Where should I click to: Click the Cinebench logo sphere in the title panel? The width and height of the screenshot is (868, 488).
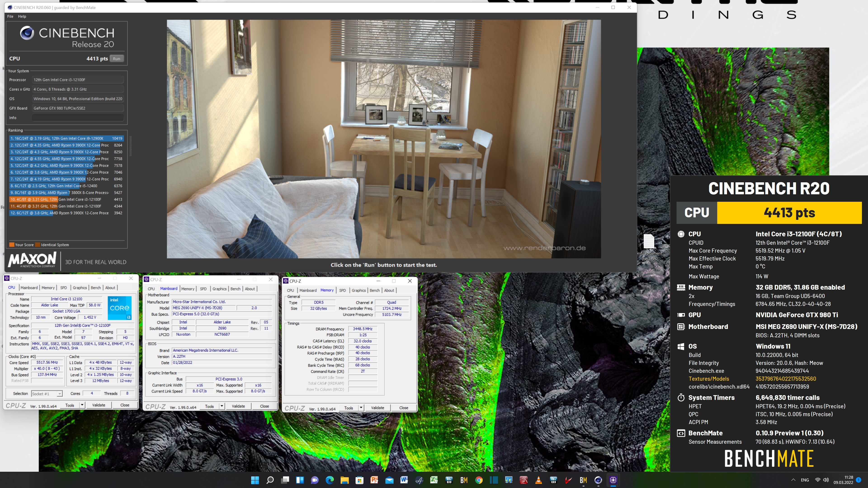click(x=27, y=33)
